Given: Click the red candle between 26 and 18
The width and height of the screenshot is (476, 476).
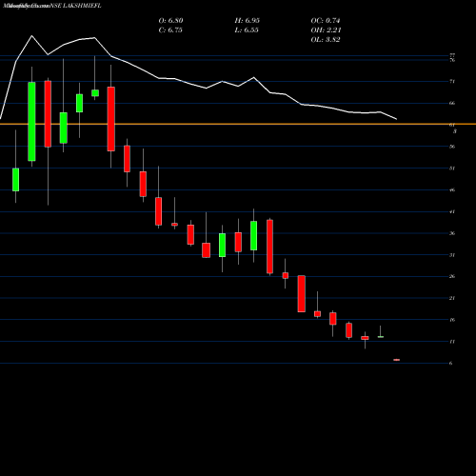Looking at the screenshot, I should pyautogui.click(x=302, y=294).
